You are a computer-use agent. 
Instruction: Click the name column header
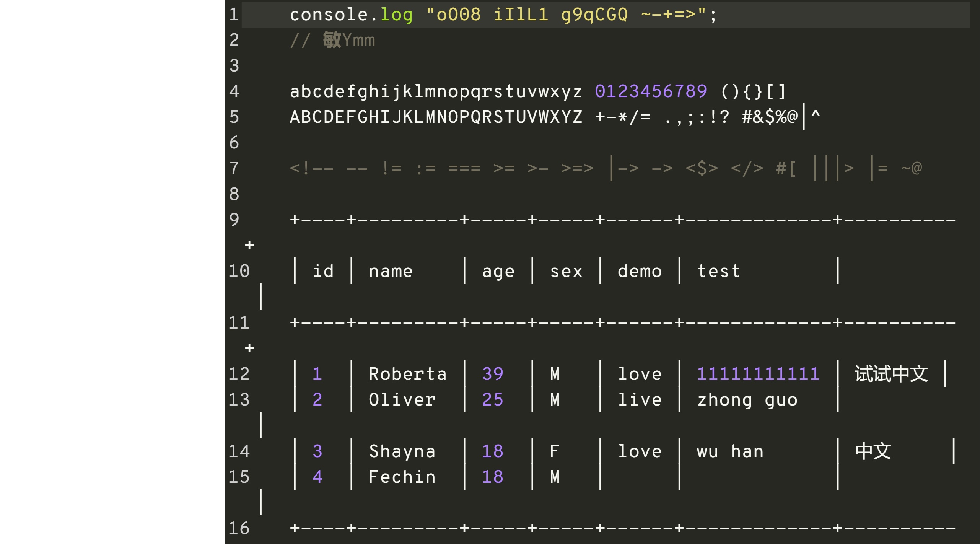click(391, 271)
